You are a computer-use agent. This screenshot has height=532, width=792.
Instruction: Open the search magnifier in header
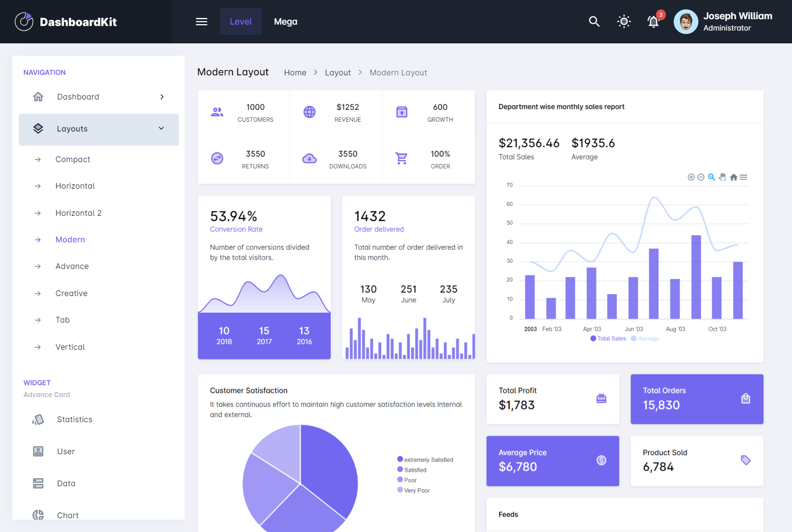(x=594, y=22)
